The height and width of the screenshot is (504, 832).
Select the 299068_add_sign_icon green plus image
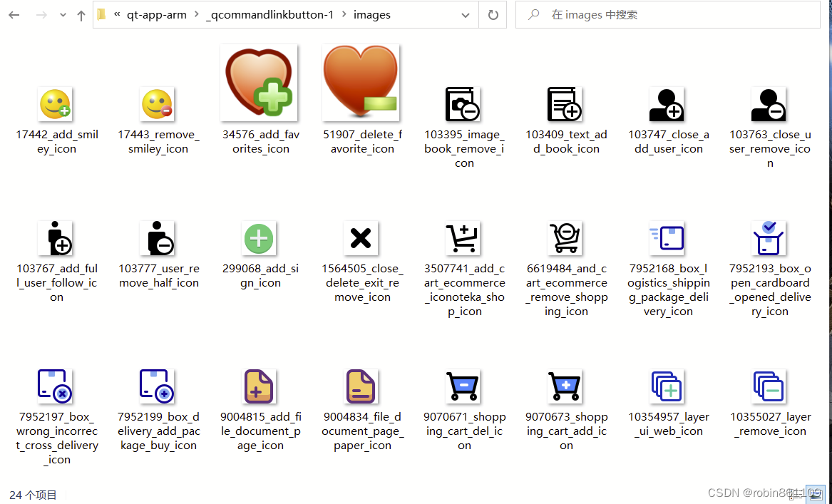coord(259,238)
